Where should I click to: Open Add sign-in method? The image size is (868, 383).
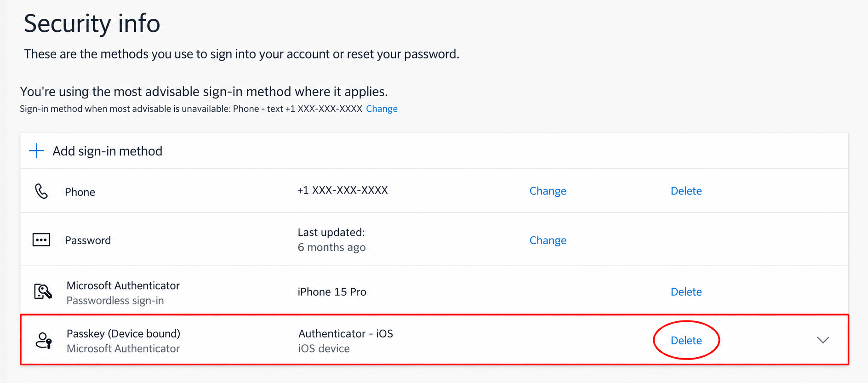pyautogui.click(x=107, y=151)
